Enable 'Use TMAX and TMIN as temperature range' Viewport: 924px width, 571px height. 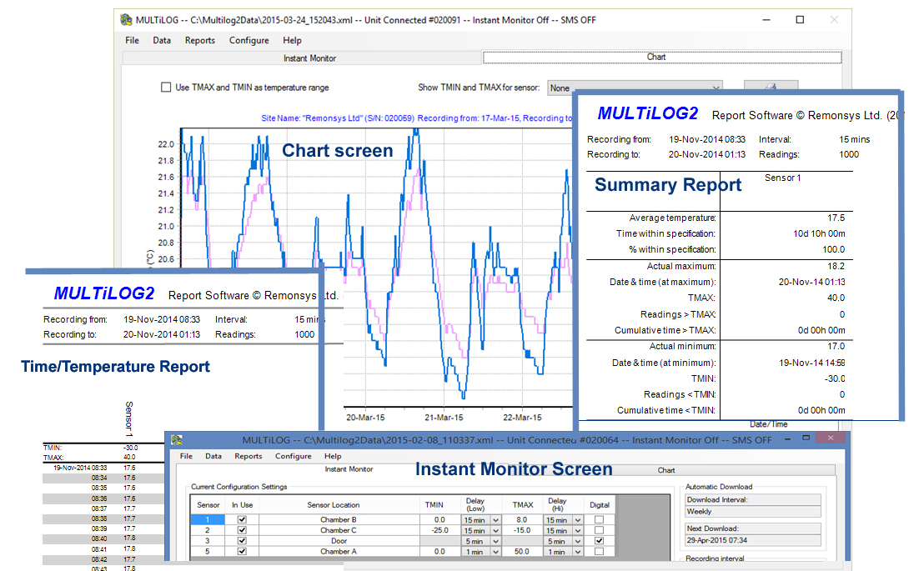pos(166,88)
